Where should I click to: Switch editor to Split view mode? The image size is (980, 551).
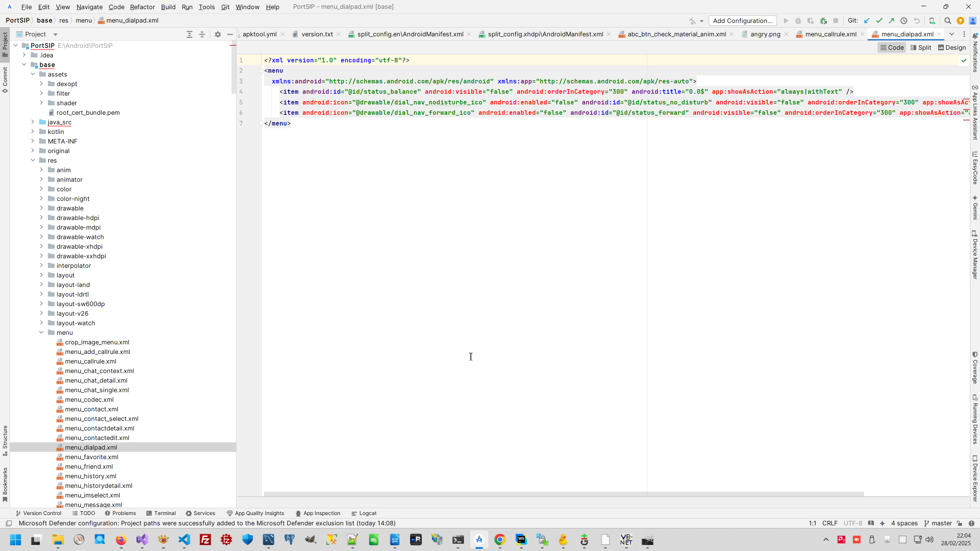point(921,47)
